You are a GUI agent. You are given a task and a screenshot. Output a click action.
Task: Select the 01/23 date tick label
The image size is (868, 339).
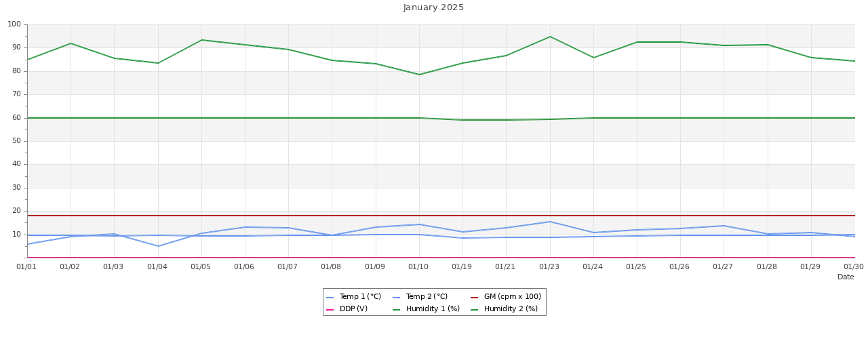pyautogui.click(x=549, y=267)
